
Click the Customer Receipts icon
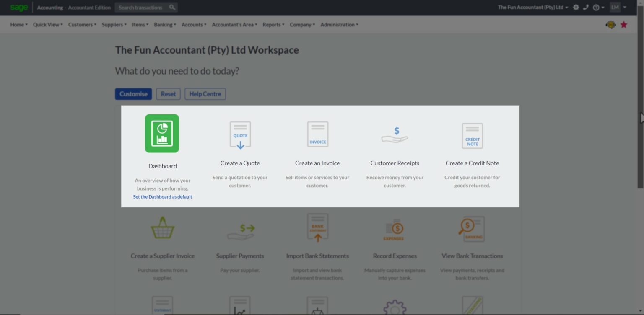pyautogui.click(x=394, y=134)
